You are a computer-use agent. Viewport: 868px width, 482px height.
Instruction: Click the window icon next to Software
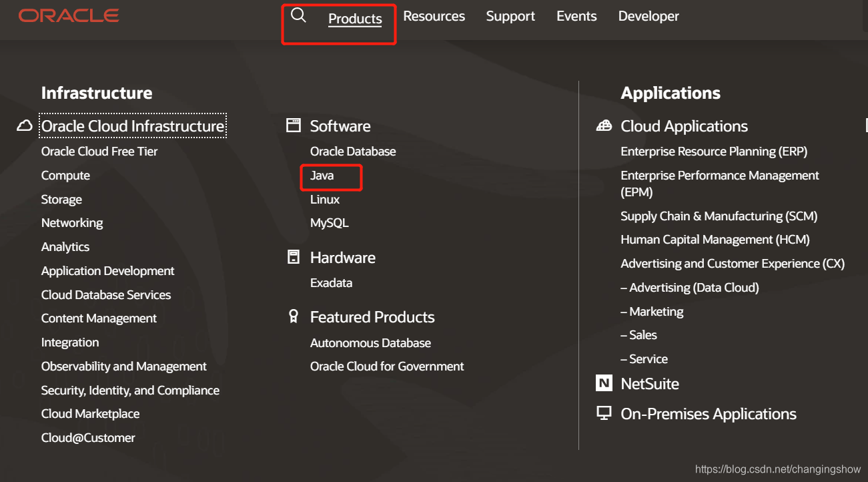[x=294, y=125]
